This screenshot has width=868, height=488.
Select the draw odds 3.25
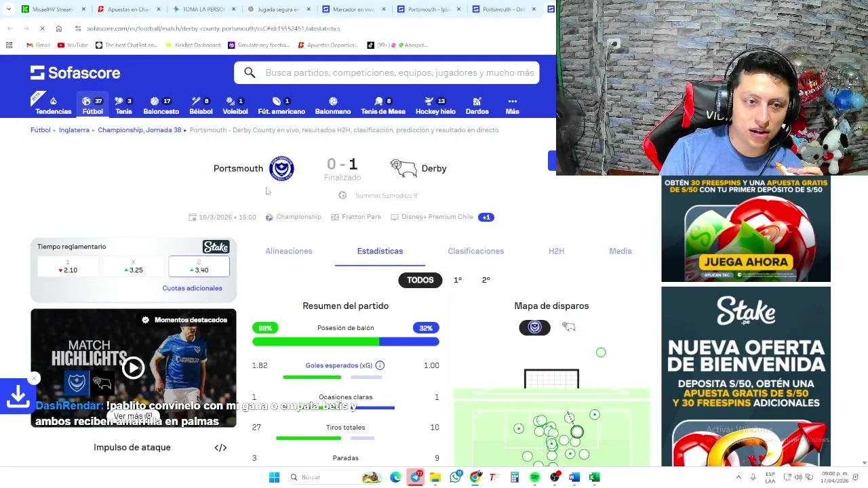coord(133,266)
